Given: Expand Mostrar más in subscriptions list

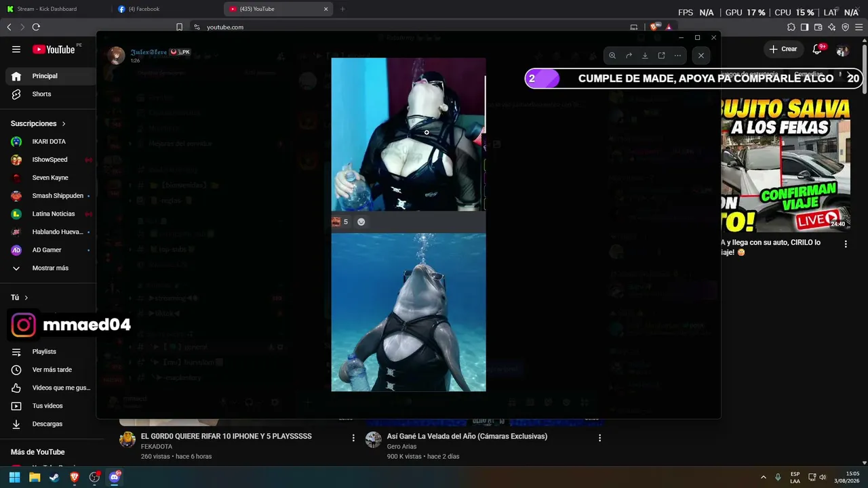Looking at the screenshot, I should point(49,268).
